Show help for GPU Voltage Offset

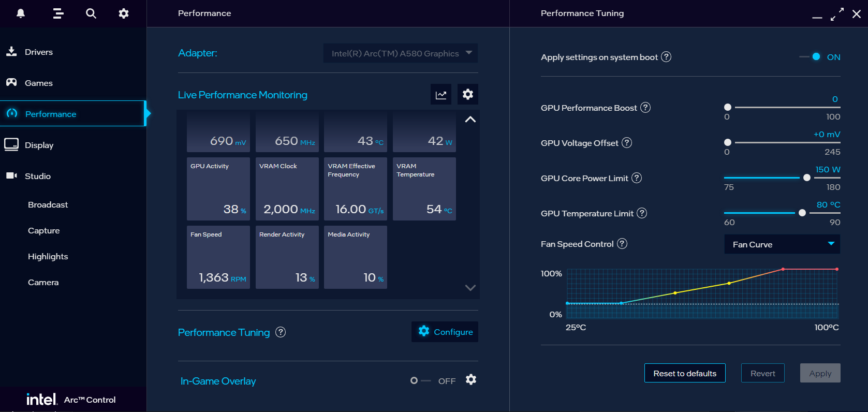[x=627, y=143]
